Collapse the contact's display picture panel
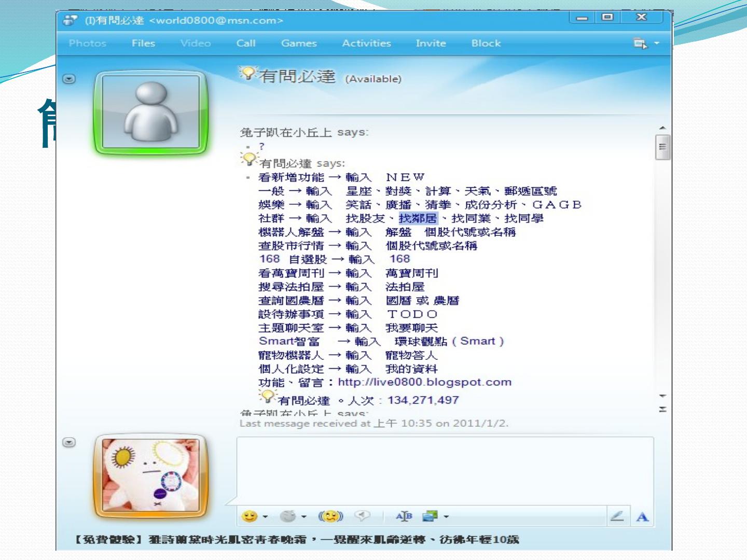This screenshot has height=560, width=747. [69, 79]
